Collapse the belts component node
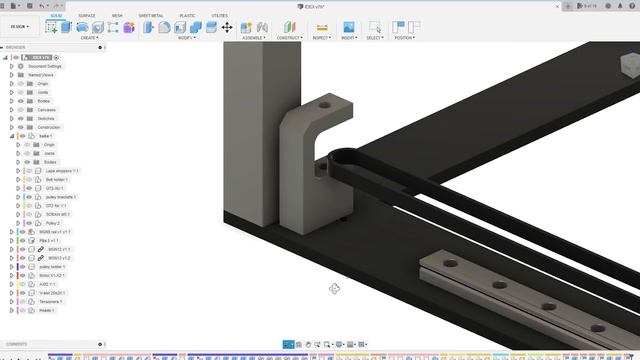This screenshot has width=640, height=360. click(x=11, y=136)
